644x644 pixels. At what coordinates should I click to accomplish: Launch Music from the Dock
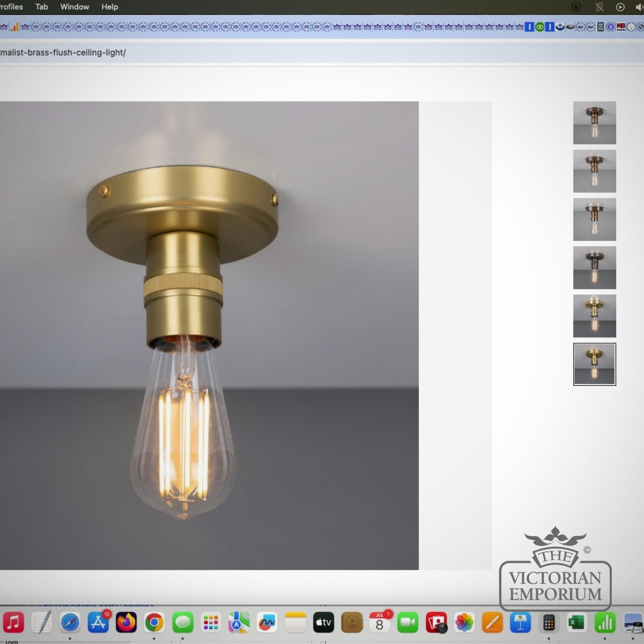pyautogui.click(x=14, y=622)
